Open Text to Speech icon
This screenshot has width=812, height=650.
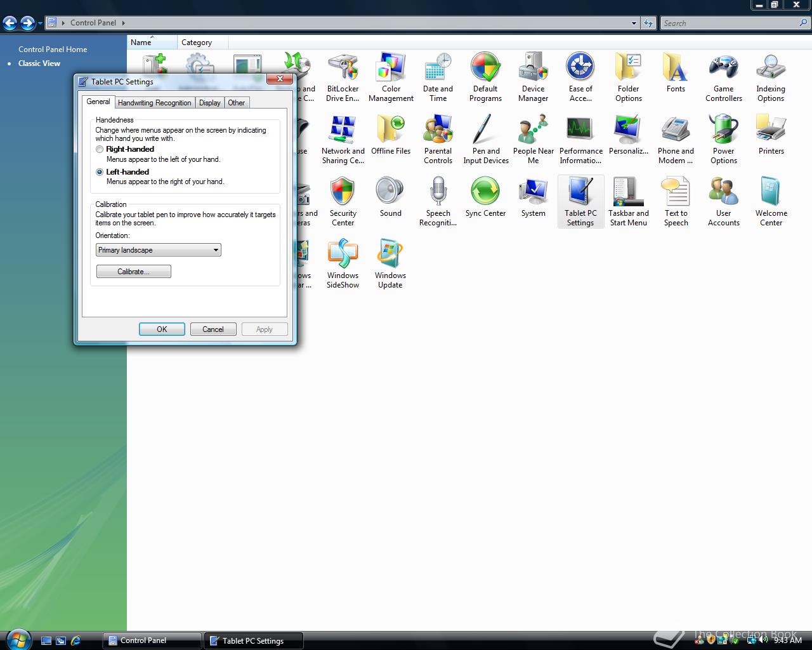676,202
